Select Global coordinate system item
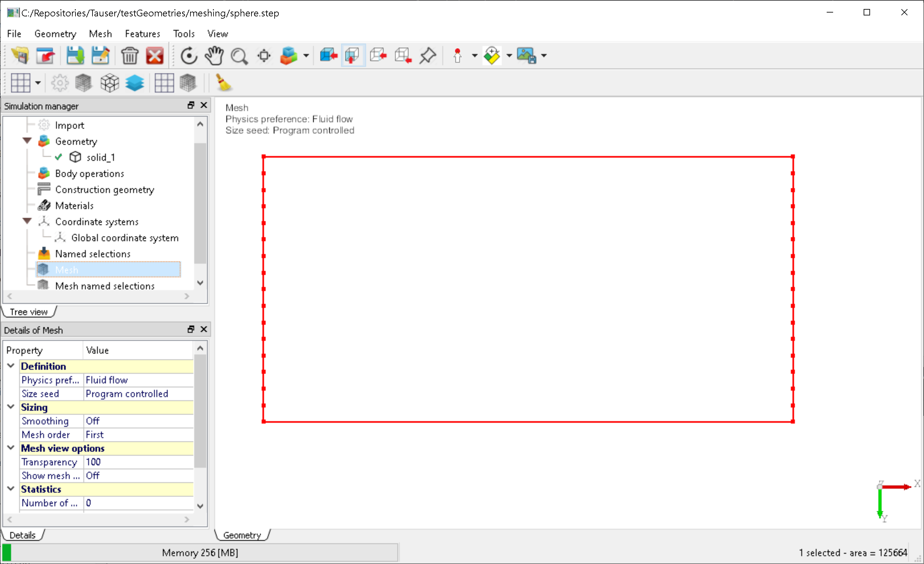The image size is (924, 564). [125, 237]
